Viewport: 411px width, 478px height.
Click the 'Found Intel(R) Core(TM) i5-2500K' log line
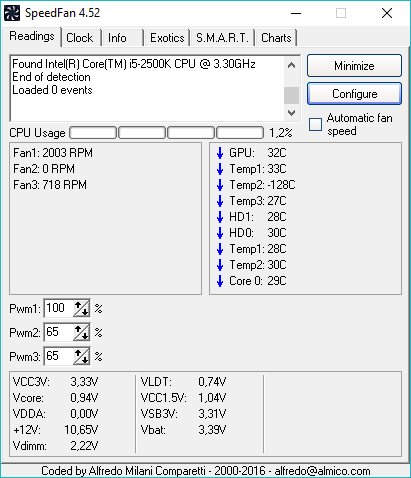(x=134, y=64)
